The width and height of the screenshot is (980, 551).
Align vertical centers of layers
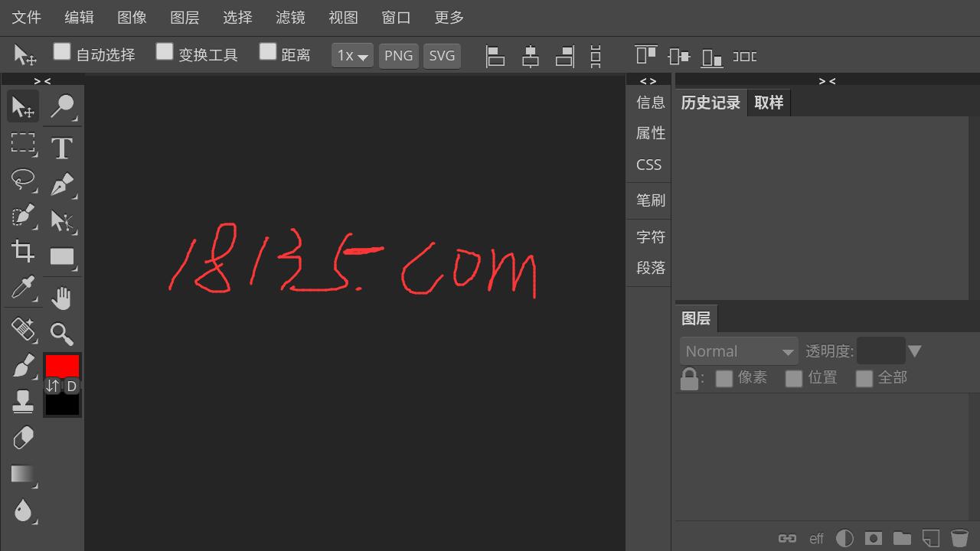[678, 56]
